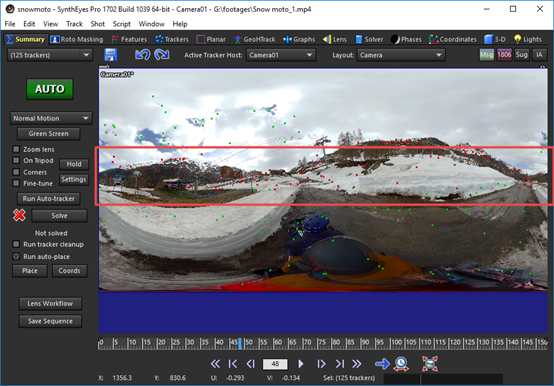Click the blue floppy disk save icon
Screen dimensions: 554x386
[111, 55]
